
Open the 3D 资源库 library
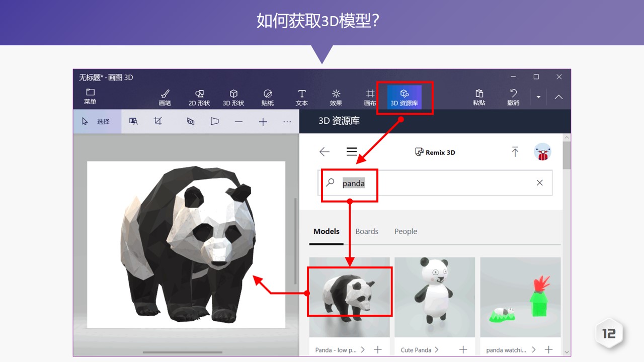tap(405, 98)
